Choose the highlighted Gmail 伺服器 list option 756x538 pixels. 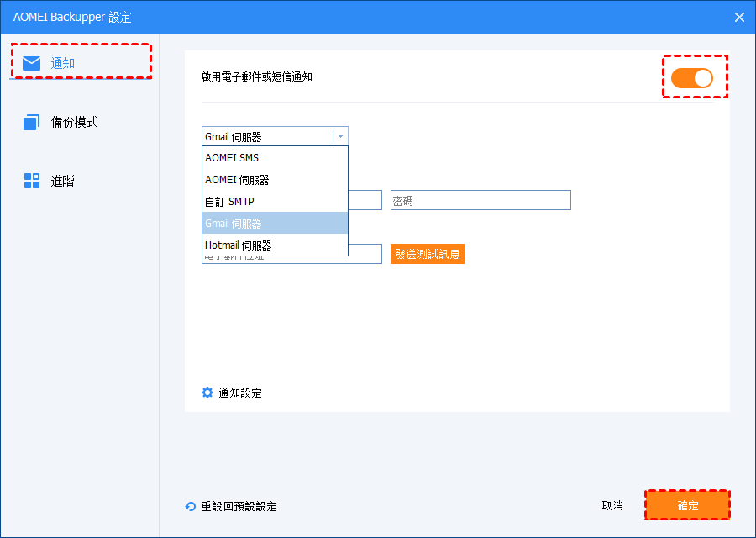pos(275,223)
